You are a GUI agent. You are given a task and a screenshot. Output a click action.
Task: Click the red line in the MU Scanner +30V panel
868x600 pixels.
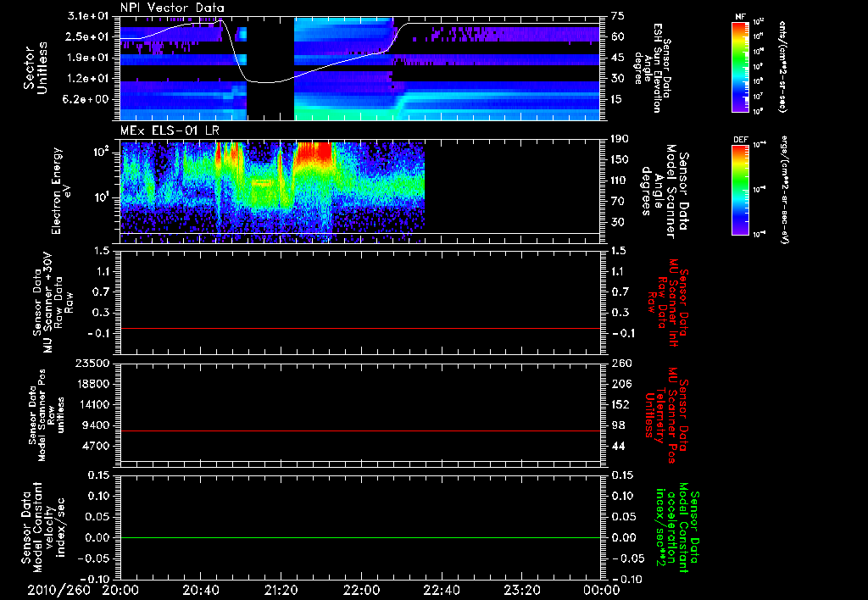[359, 328]
